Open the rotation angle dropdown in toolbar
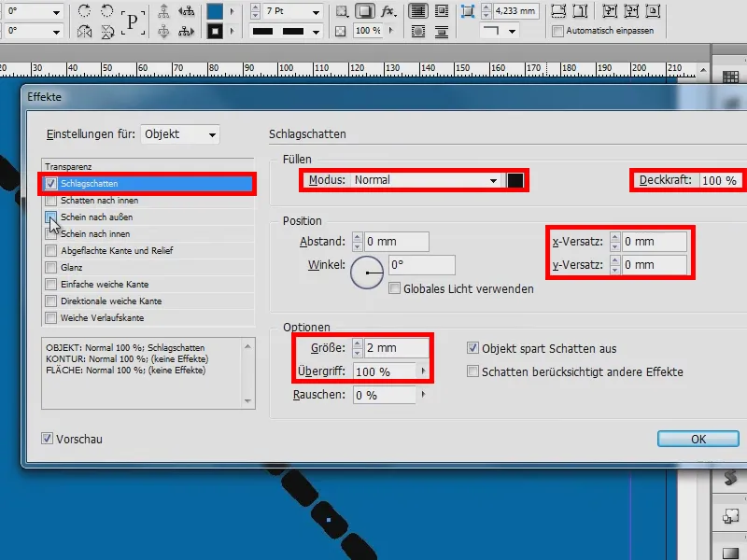The height and width of the screenshot is (560, 747). click(56, 11)
